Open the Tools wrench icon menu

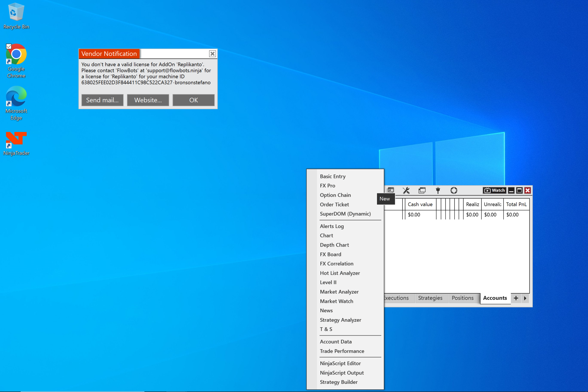pyautogui.click(x=406, y=190)
